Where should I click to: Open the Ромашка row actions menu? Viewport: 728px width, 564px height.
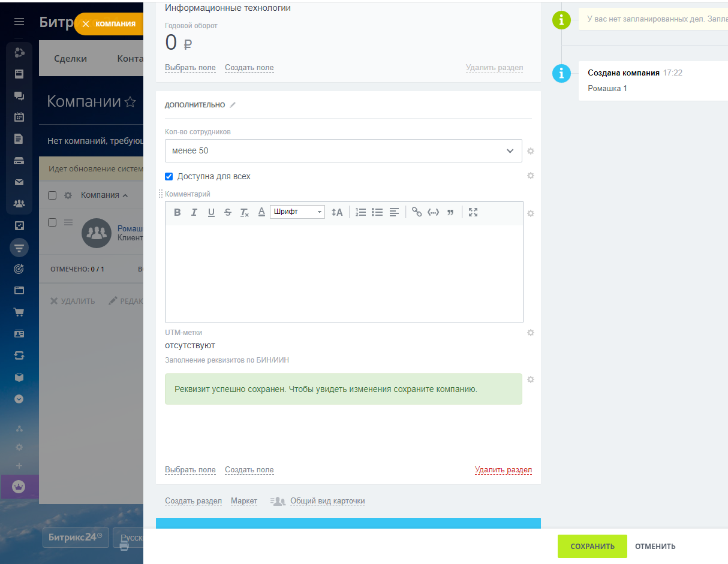coord(68,222)
